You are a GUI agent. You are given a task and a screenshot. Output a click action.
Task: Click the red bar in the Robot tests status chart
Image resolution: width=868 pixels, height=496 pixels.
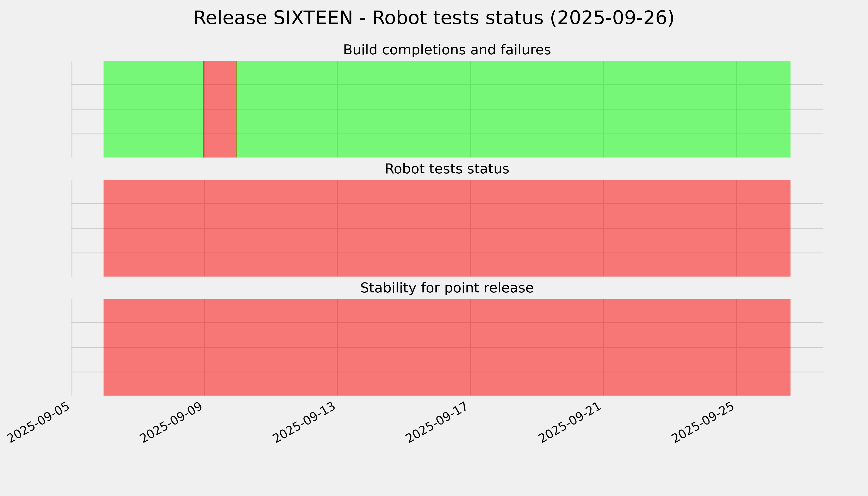[447, 228]
